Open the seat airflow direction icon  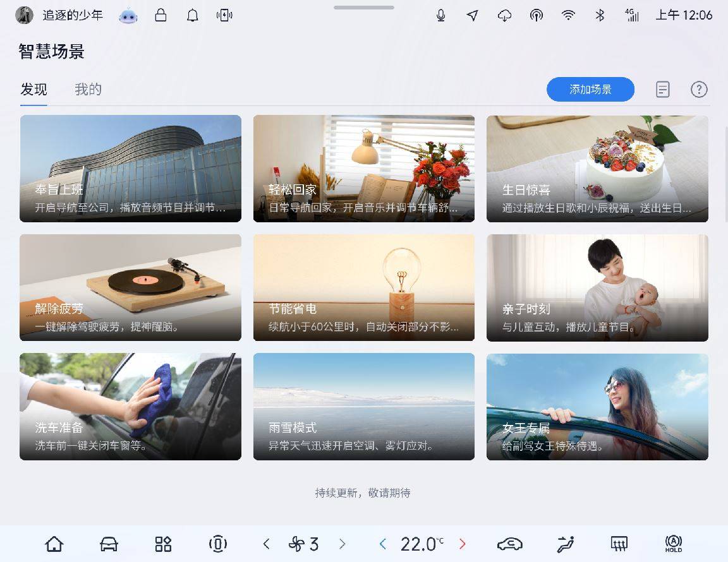coord(564,543)
